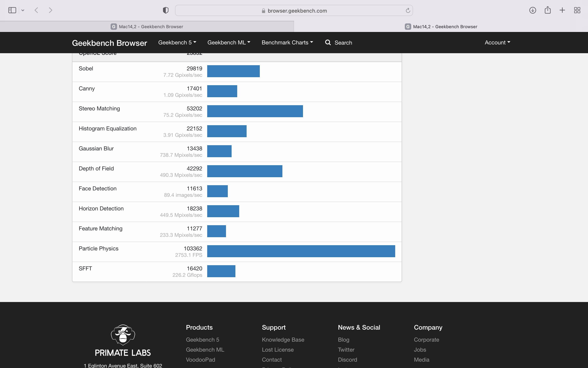Go forward using the forward arrow

click(50, 10)
